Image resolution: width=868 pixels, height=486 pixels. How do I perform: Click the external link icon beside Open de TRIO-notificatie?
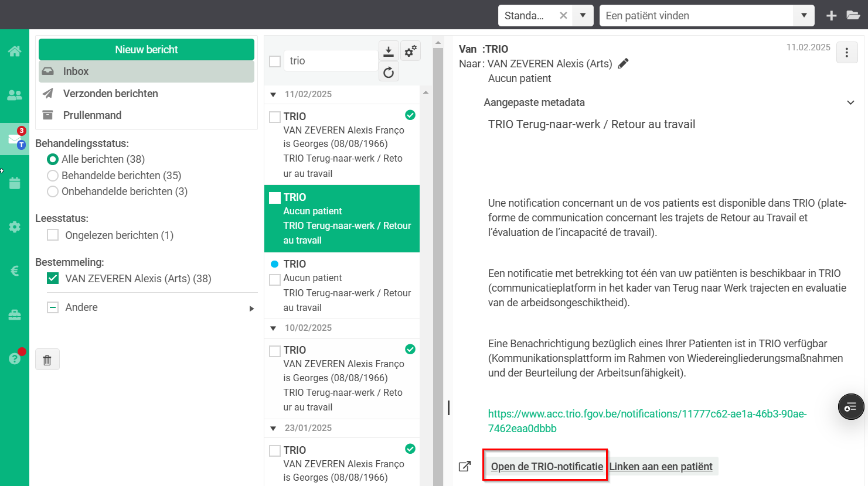(x=465, y=467)
